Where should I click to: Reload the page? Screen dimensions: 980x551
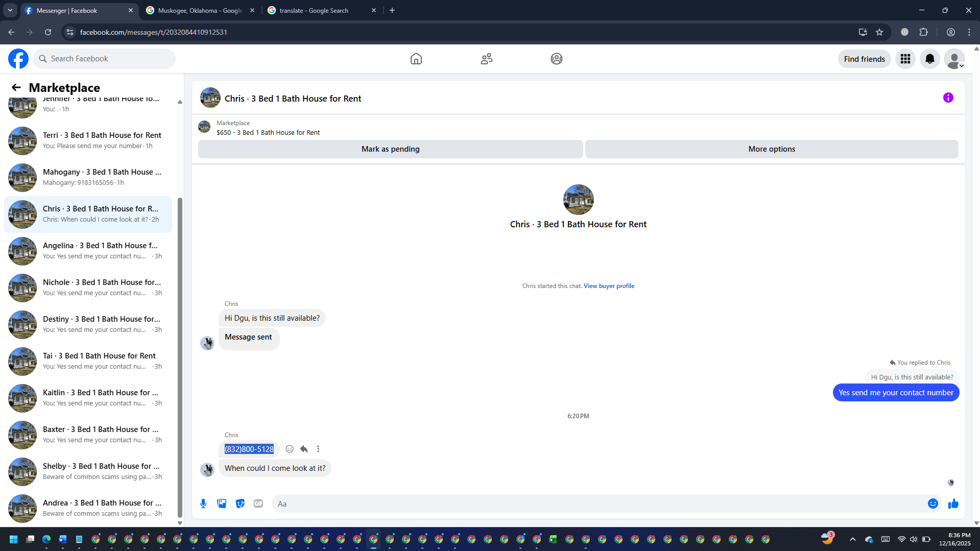pyautogui.click(x=48, y=32)
